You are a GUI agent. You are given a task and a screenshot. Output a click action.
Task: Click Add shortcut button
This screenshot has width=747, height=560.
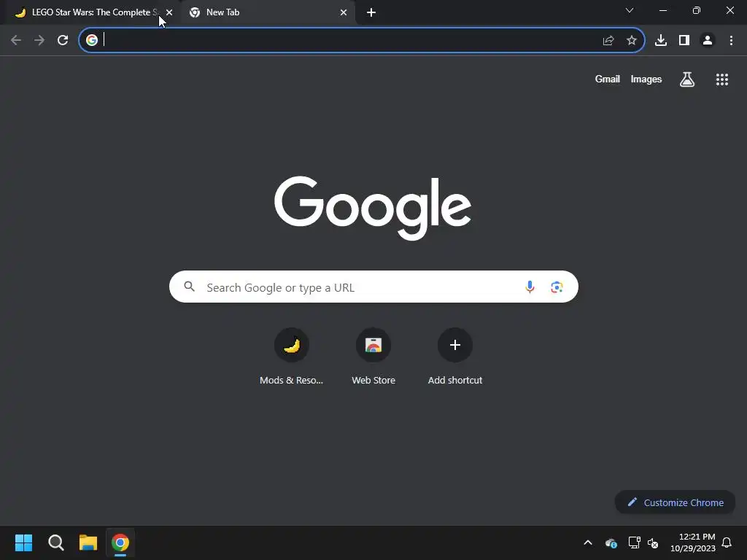tap(455, 356)
